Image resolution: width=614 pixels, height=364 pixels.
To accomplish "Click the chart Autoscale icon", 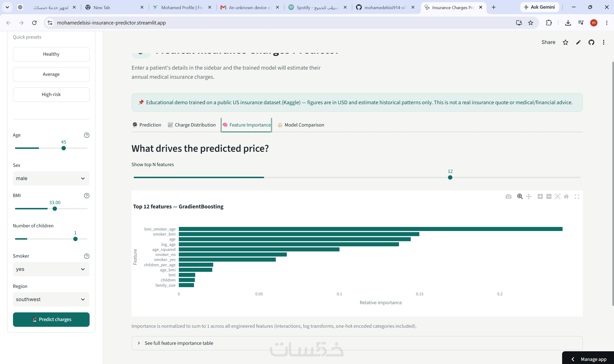I will coord(557,196).
